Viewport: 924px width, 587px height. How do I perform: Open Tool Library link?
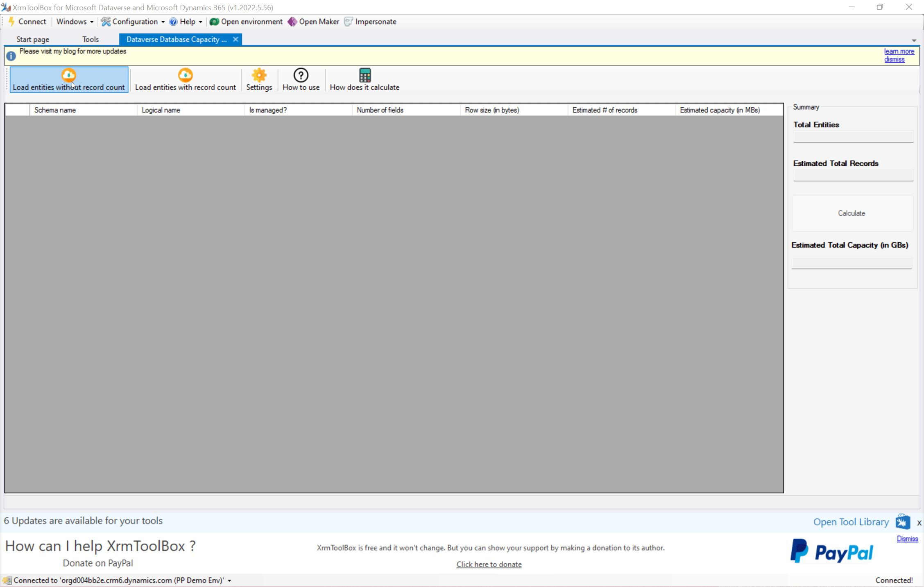[x=851, y=522]
